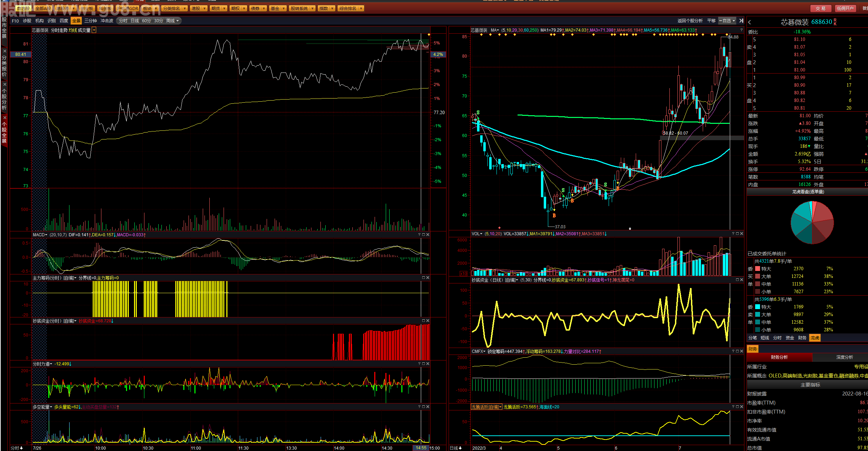The image size is (868, 451).
Task: Open the 财务分析 tab
Action: click(779, 357)
